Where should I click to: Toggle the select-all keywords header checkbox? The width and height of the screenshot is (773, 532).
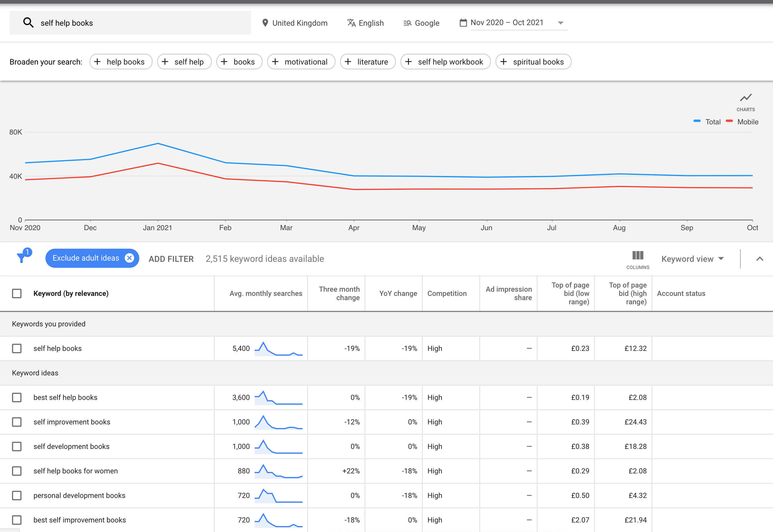pos(17,293)
